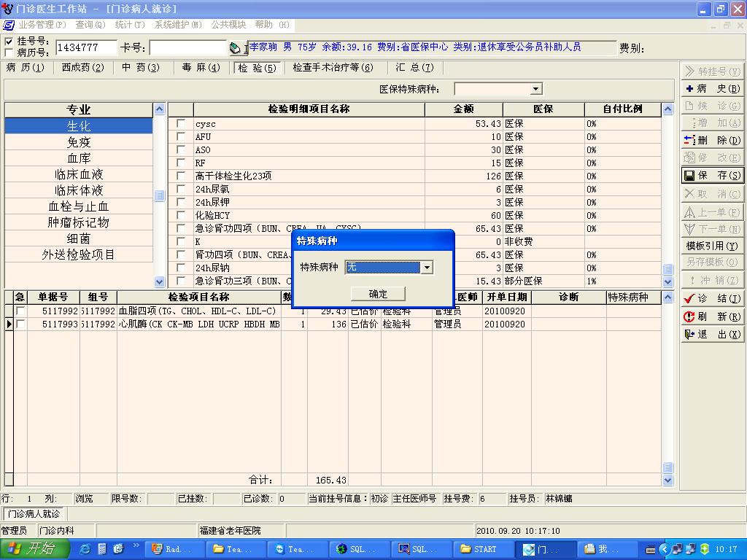Click the Windows 开始 start button
Screen dimensions: 747x560
[34, 549]
